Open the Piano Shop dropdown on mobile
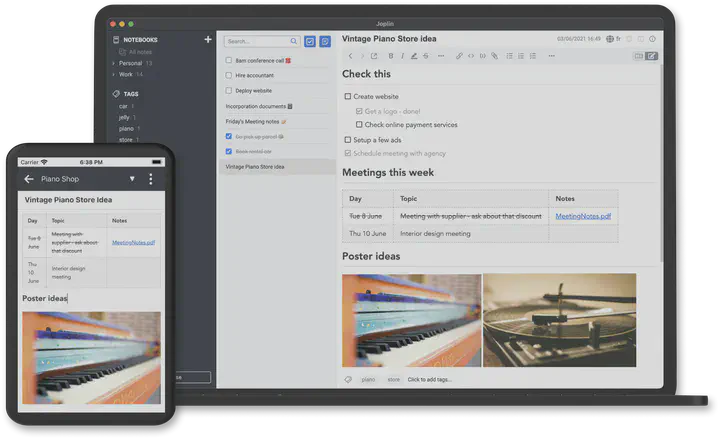This screenshot has width=720, height=439. pos(132,179)
